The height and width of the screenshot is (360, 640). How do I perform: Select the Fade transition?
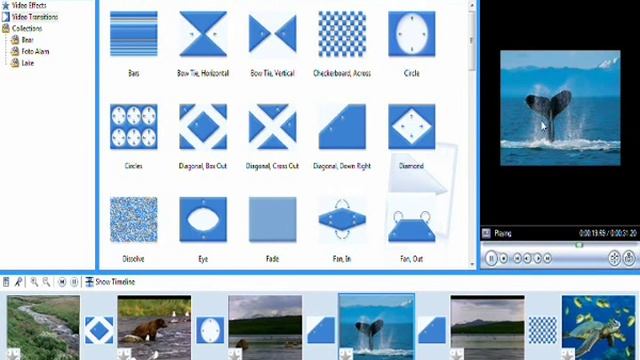point(272,220)
